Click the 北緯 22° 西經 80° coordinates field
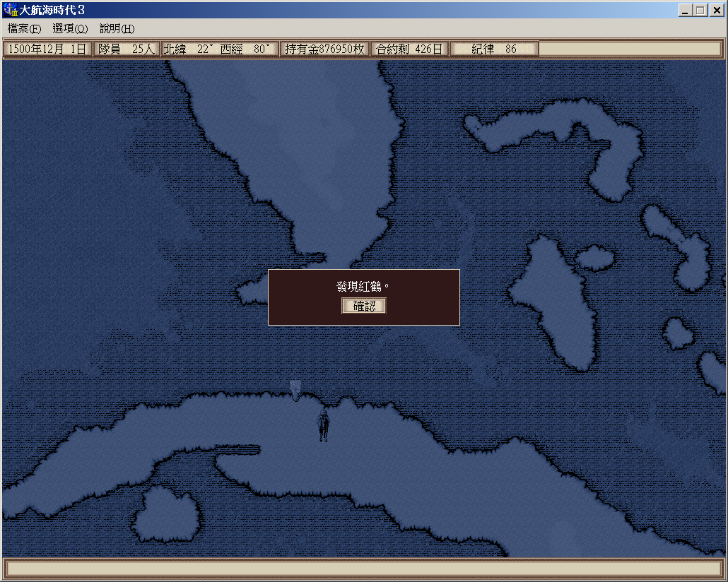 (x=218, y=49)
